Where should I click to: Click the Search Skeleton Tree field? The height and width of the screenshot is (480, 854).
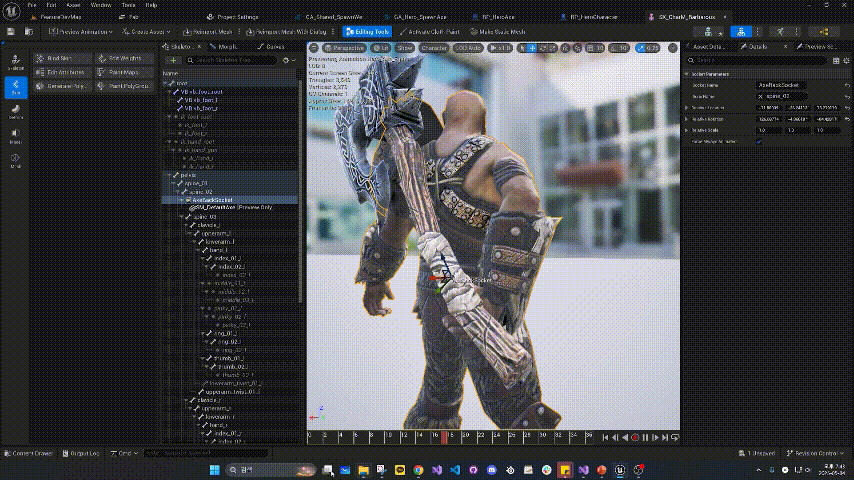pyautogui.click(x=231, y=60)
